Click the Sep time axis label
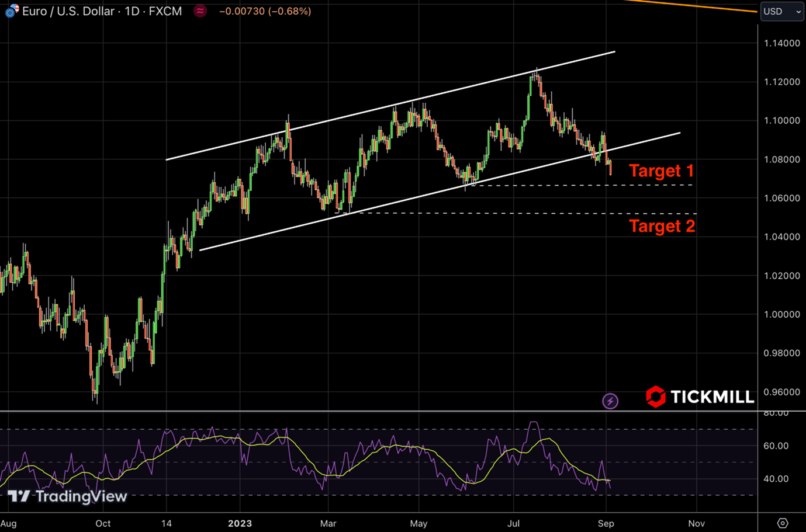 point(606,523)
